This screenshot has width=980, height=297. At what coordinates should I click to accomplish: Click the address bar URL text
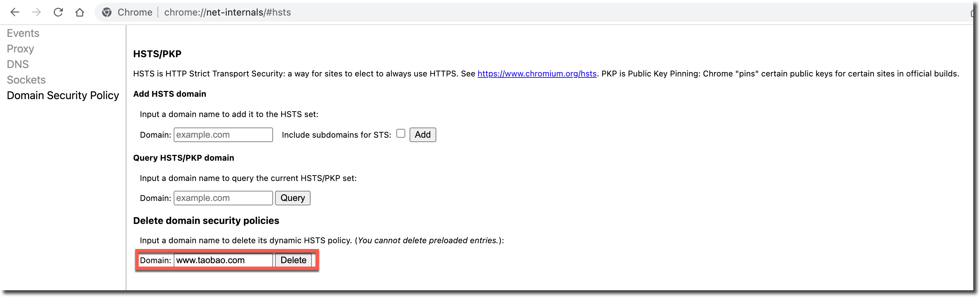[x=227, y=12]
